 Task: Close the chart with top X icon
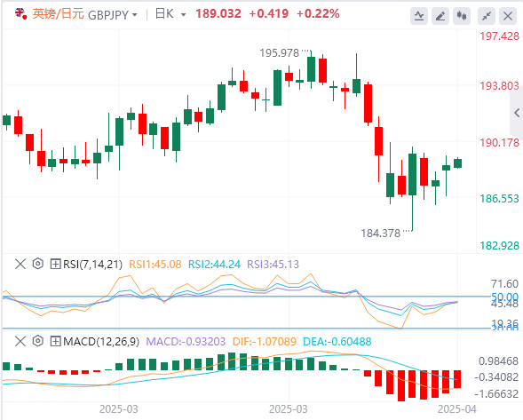(x=508, y=16)
